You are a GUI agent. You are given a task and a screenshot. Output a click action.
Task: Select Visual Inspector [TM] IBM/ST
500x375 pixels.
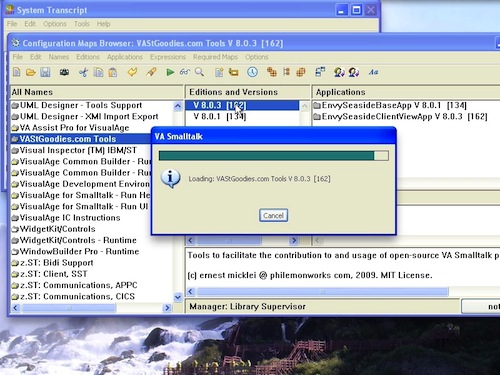click(x=74, y=150)
